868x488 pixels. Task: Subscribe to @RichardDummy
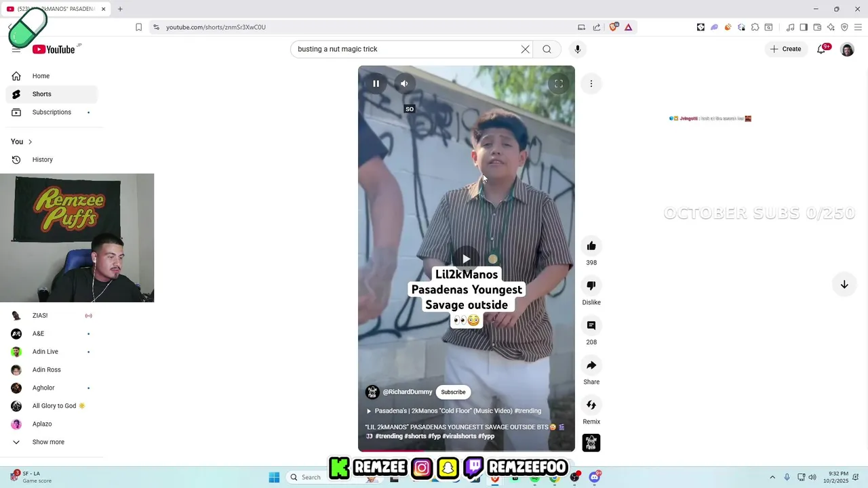(x=453, y=392)
